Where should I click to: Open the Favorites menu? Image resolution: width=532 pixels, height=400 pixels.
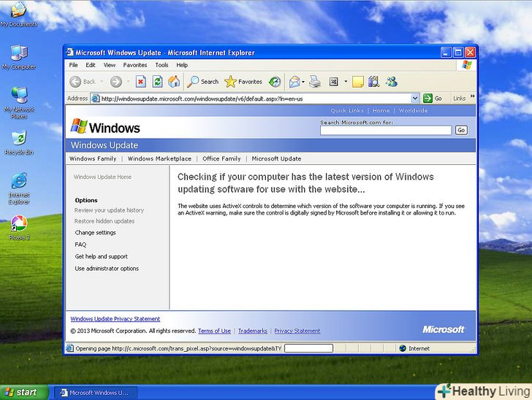tap(135, 65)
